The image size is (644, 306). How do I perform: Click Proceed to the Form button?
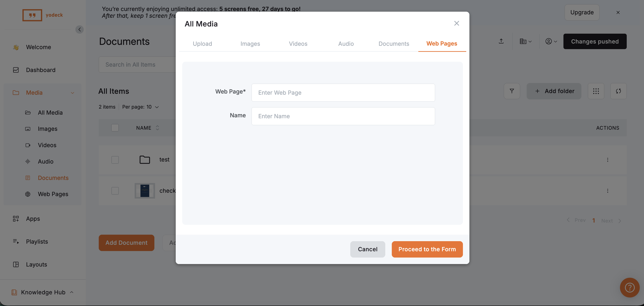427,249
